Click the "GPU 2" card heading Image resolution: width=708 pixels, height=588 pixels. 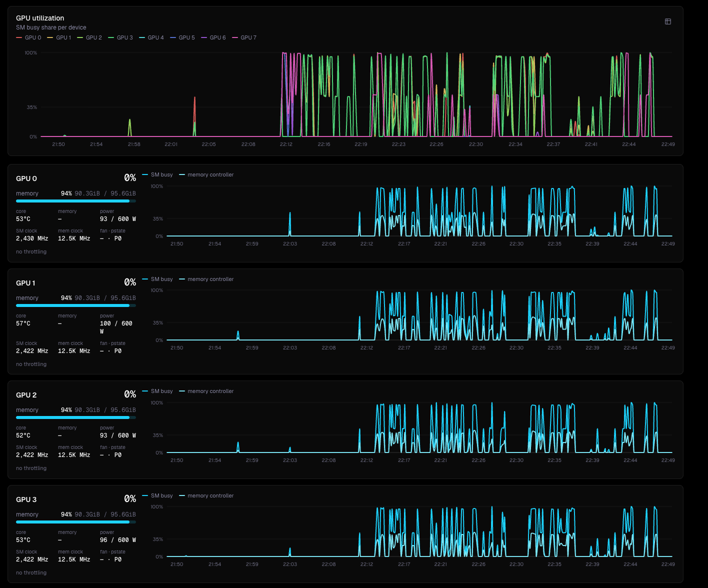(26, 395)
